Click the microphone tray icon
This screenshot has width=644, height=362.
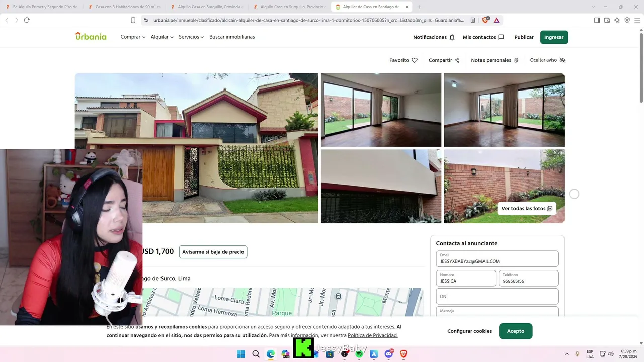(x=577, y=354)
